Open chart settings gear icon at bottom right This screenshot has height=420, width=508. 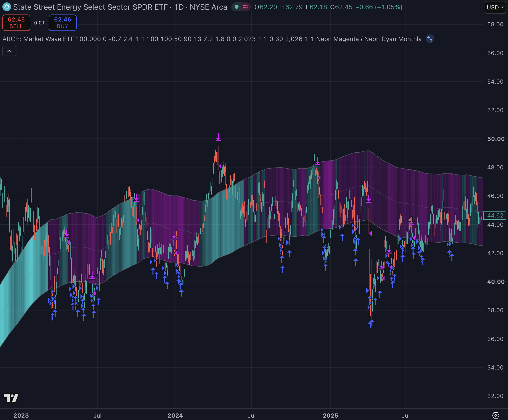tap(495, 415)
